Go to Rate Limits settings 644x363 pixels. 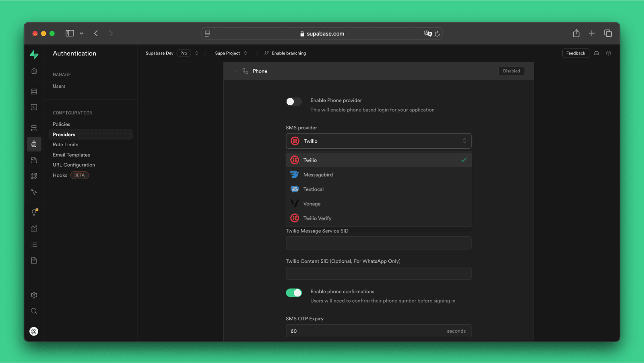click(66, 145)
